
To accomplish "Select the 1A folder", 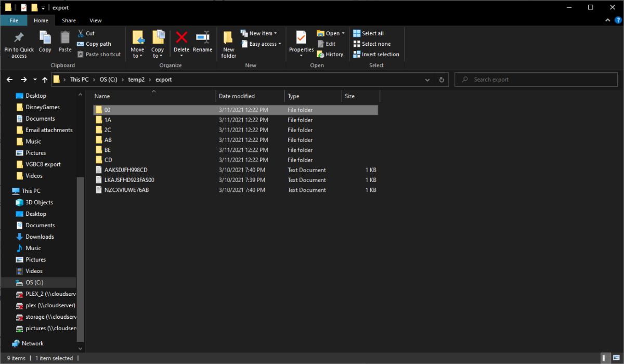I will (x=236, y=120).
